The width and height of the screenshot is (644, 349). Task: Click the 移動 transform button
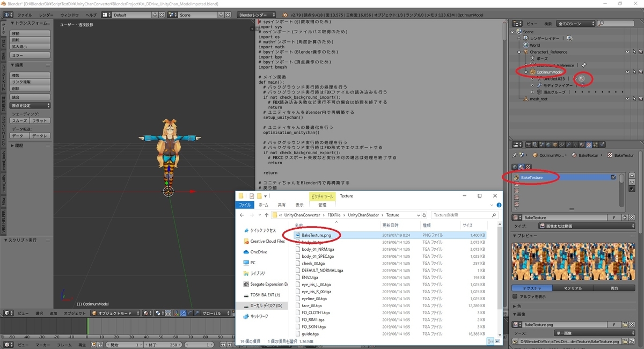[31, 33]
